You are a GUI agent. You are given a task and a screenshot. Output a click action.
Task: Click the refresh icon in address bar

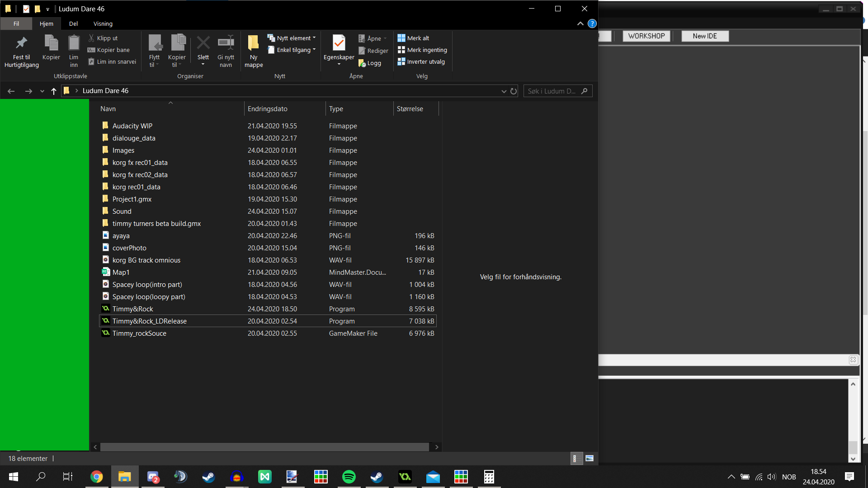point(514,91)
